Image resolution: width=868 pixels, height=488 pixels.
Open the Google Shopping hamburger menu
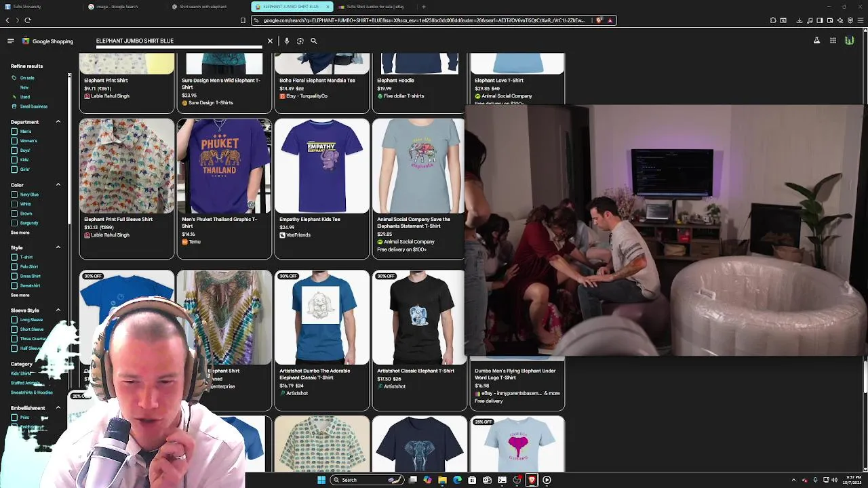10,41
